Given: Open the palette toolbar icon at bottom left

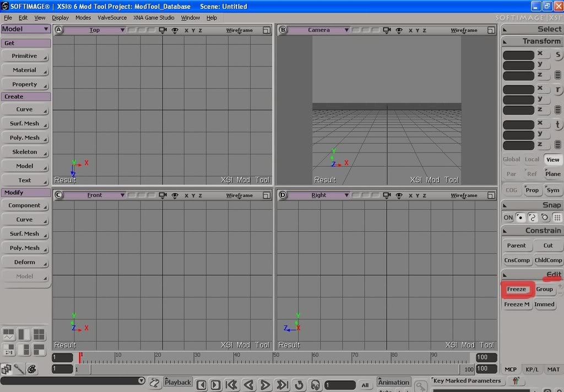Looking at the screenshot, I should pyautogui.click(x=31, y=369).
